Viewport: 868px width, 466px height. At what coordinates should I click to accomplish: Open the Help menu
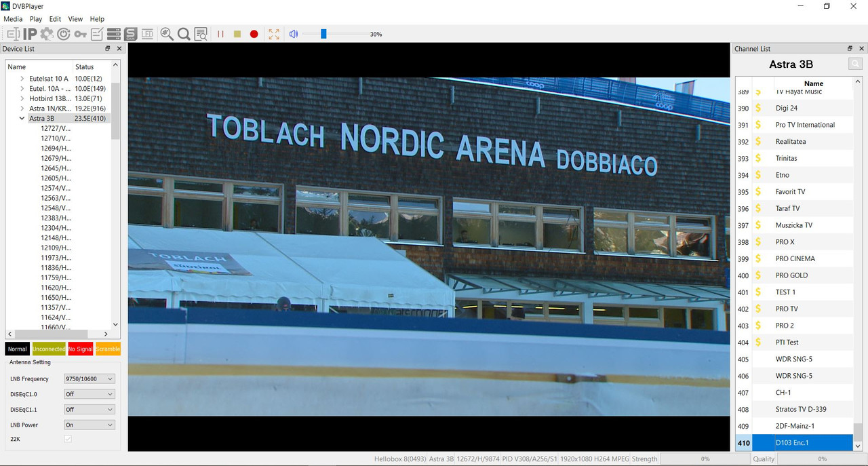tap(98, 19)
